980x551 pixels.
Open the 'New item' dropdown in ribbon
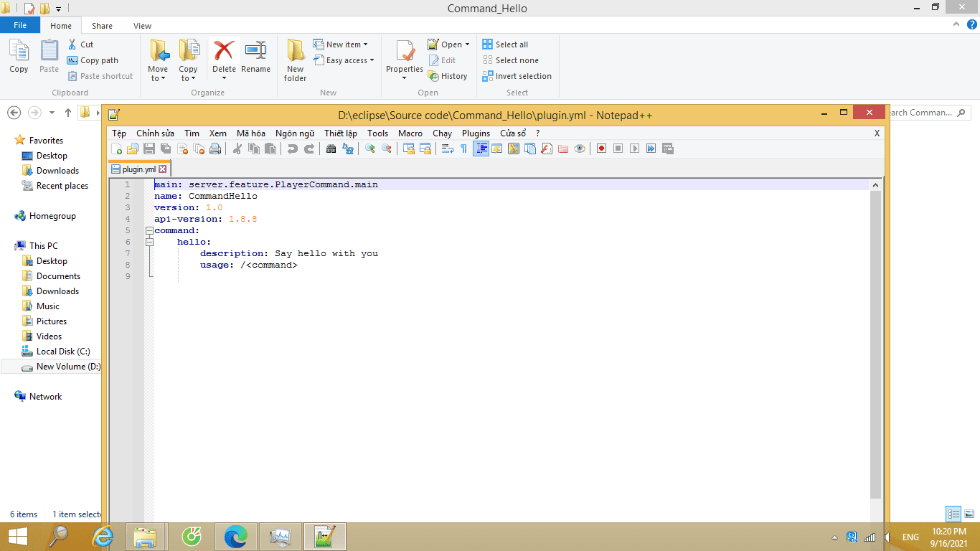(x=346, y=44)
